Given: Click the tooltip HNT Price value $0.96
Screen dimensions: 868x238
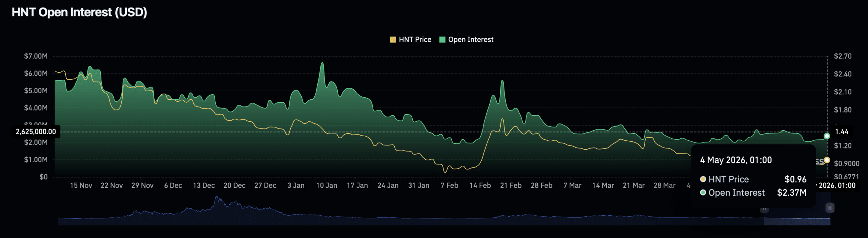Looking at the screenshot, I should pyautogui.click(x=795, y=179).
